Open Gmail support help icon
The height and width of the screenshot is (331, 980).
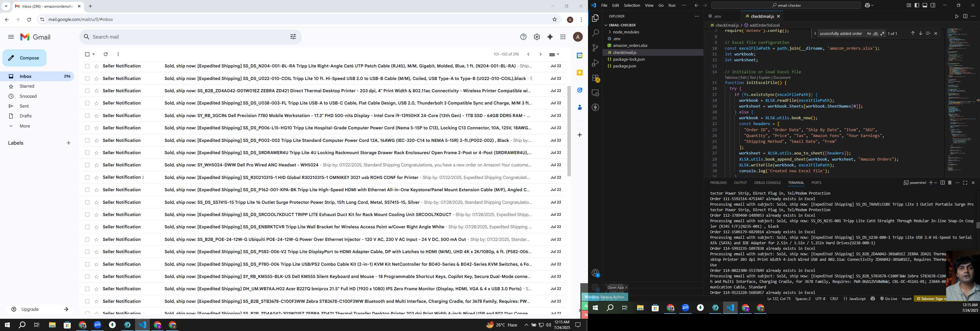(523, 37)
